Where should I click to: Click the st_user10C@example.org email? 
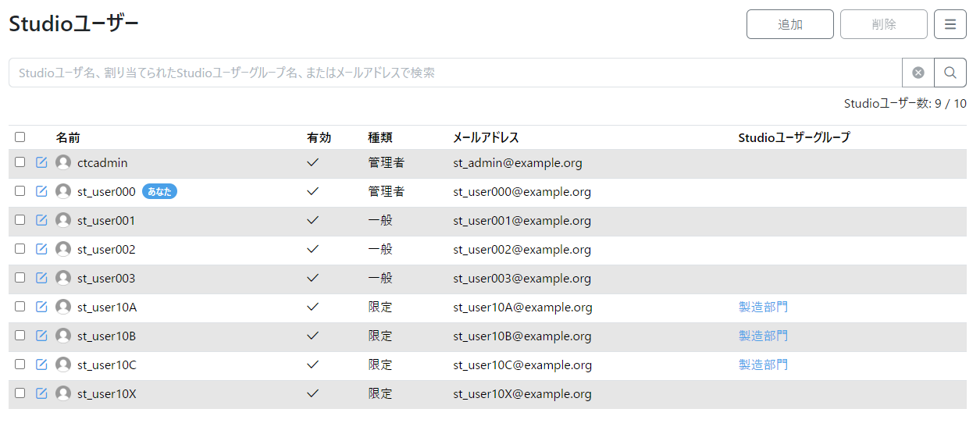pyautogui.click(x=522, y=365)
